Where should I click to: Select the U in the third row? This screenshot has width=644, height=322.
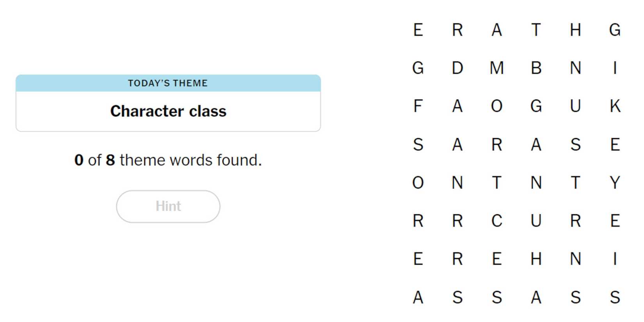(575, 106)
